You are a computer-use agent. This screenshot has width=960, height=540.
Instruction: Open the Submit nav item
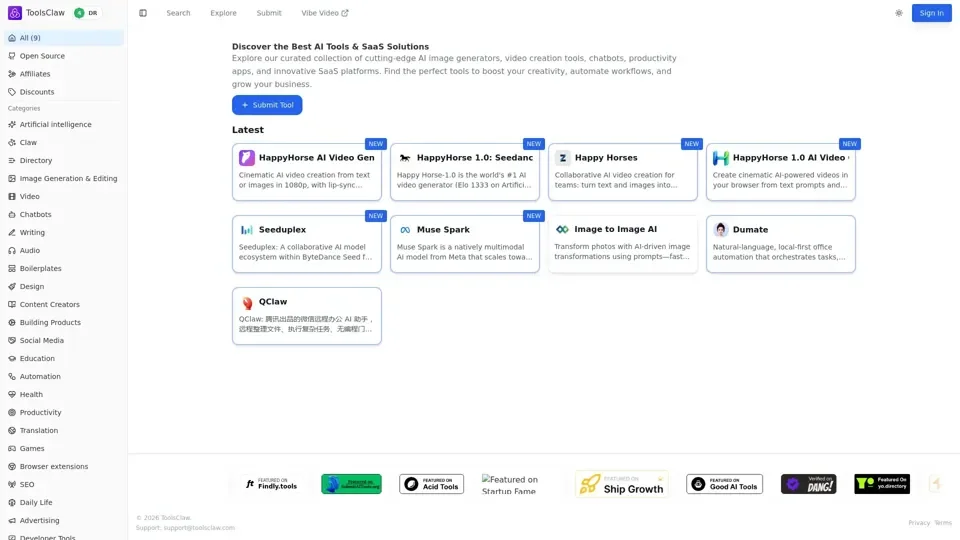269,13
